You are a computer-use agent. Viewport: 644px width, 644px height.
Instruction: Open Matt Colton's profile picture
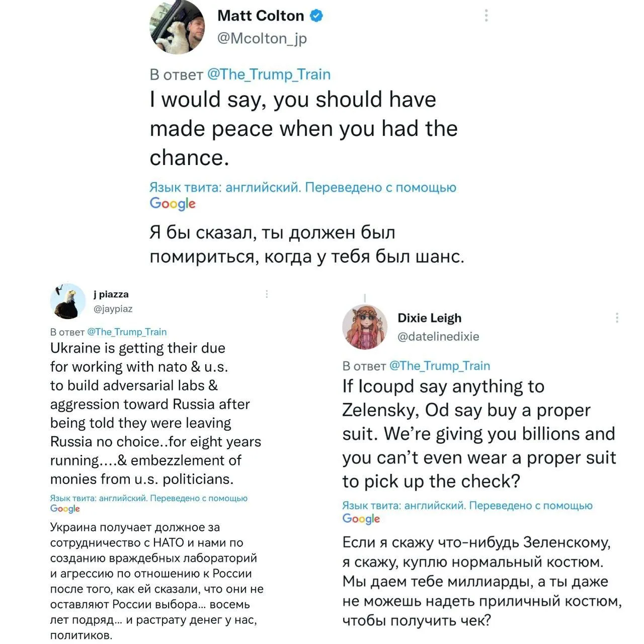(x=178, y=27)
